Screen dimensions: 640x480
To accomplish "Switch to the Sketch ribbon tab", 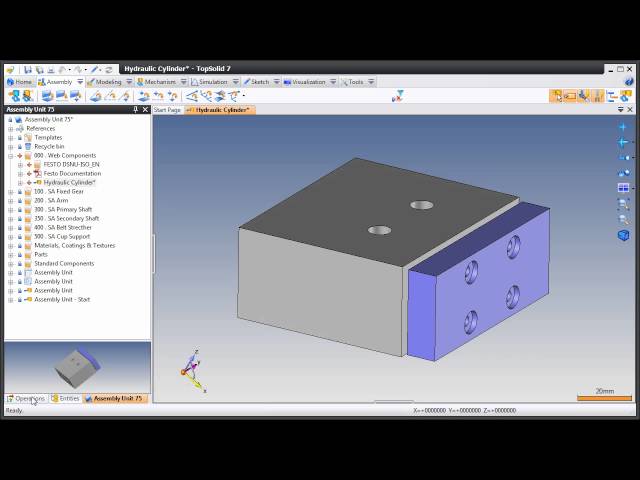I will point(259,82).
